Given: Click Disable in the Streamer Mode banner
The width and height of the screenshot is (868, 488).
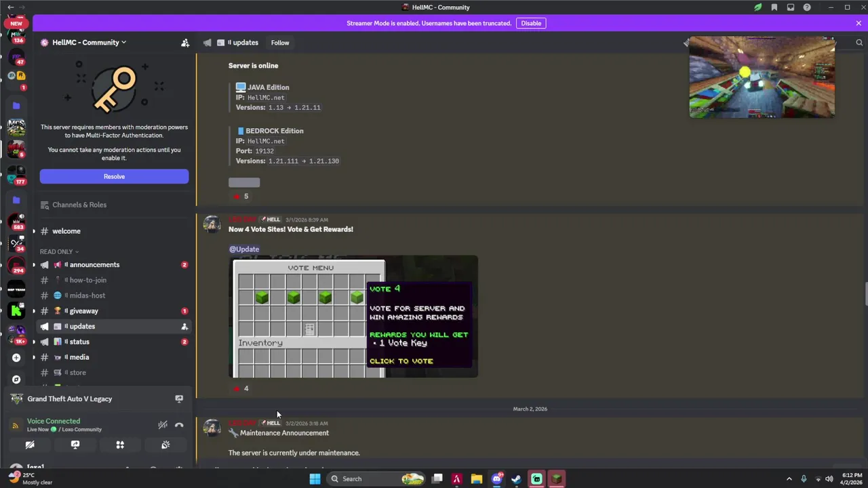Looking at the screenshot, I should point(531,23).
